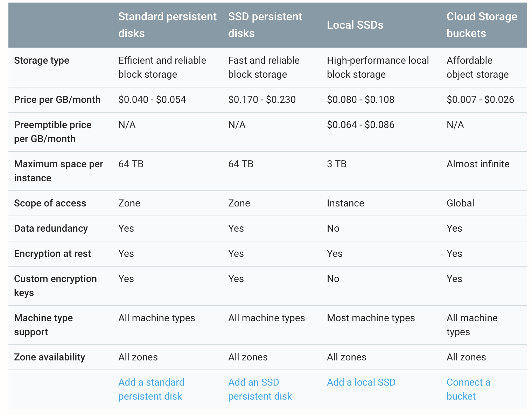Click the Price per GB/month row label

point(57,100)
